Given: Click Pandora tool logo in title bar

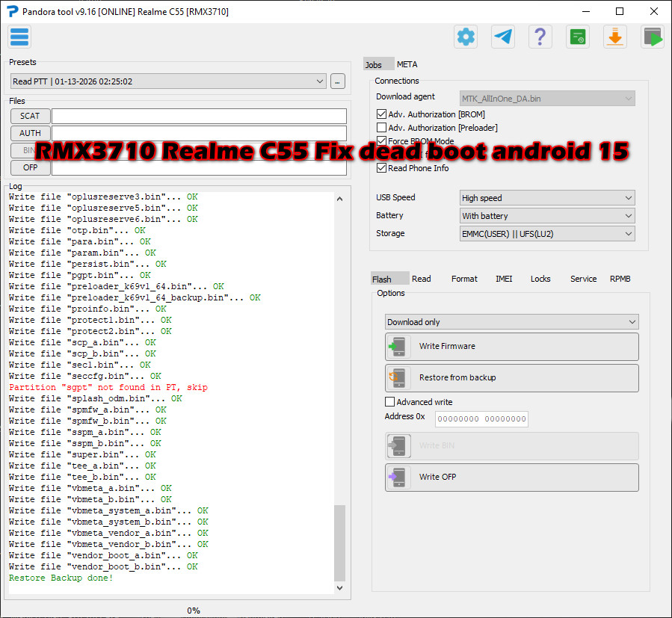Looking at the screenshot, I should pyautogui.click(x=13, y=11).
